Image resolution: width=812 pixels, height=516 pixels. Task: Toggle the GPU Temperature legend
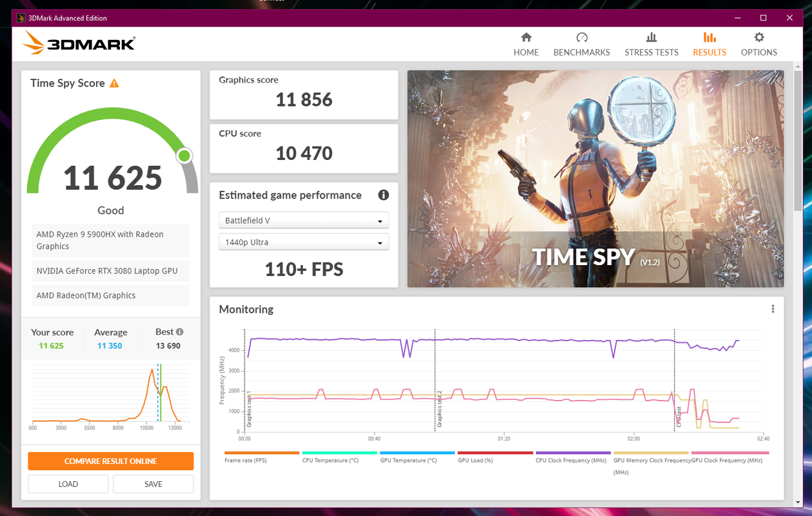click(417, 457)
